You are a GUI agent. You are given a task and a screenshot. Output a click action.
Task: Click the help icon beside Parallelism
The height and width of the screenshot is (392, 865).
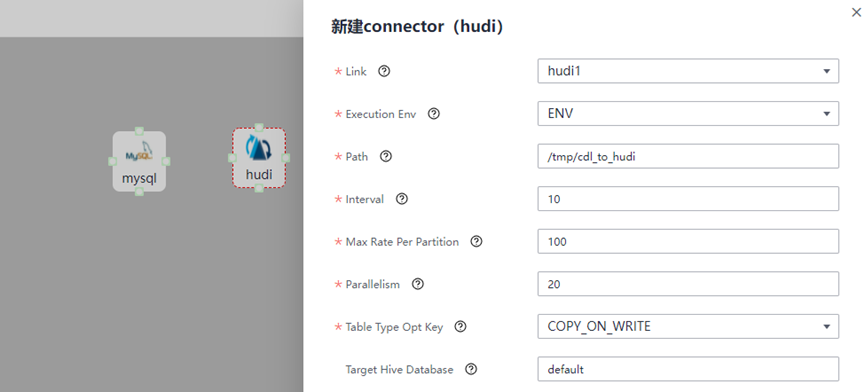point(418,284)
